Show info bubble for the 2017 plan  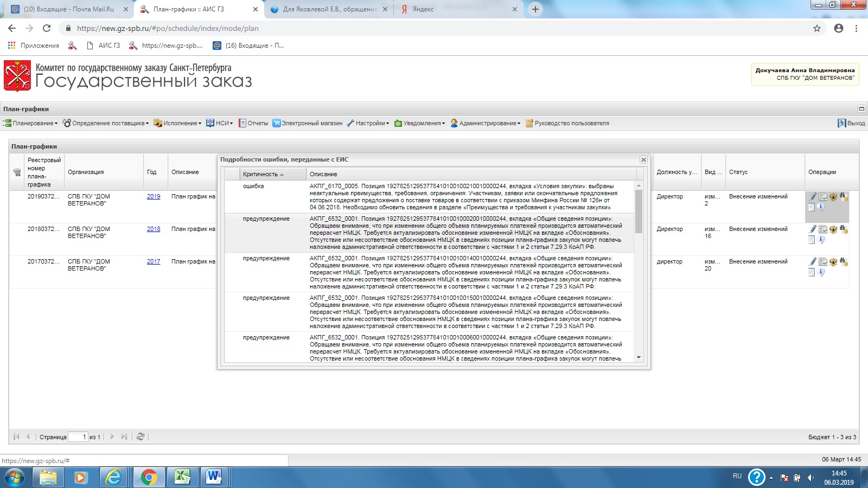coord(821,272)
